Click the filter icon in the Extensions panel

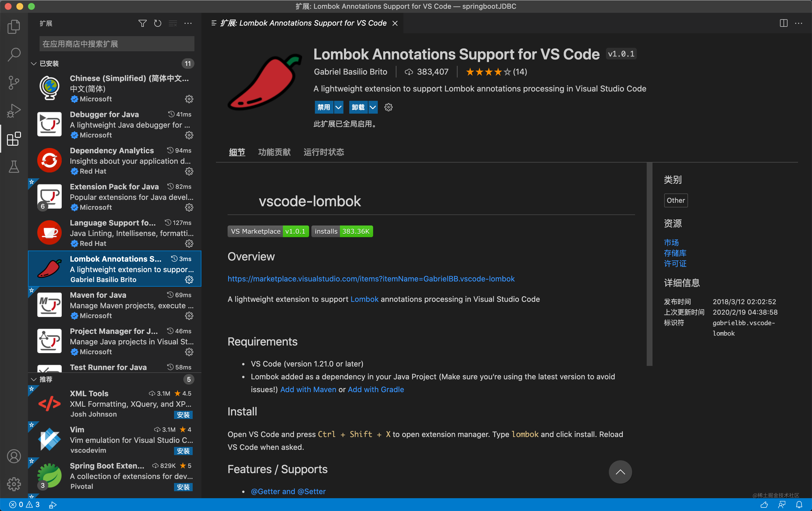coord(142,23)
